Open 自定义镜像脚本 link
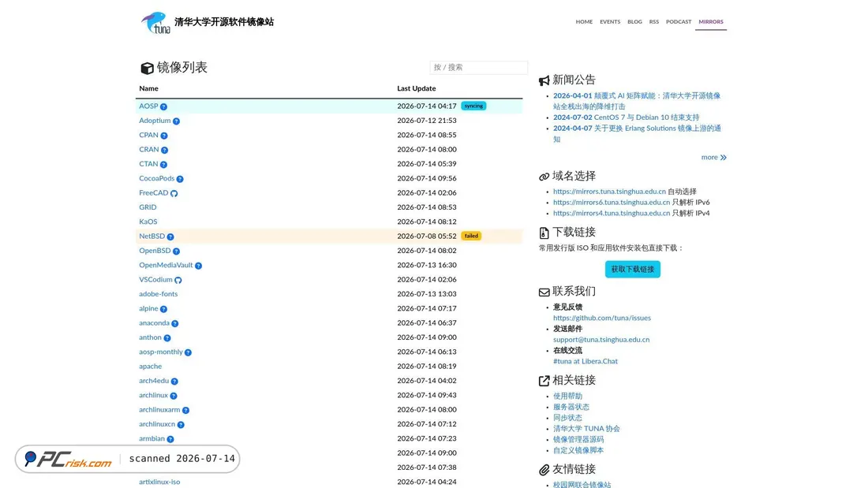 (x=578, y=450)
